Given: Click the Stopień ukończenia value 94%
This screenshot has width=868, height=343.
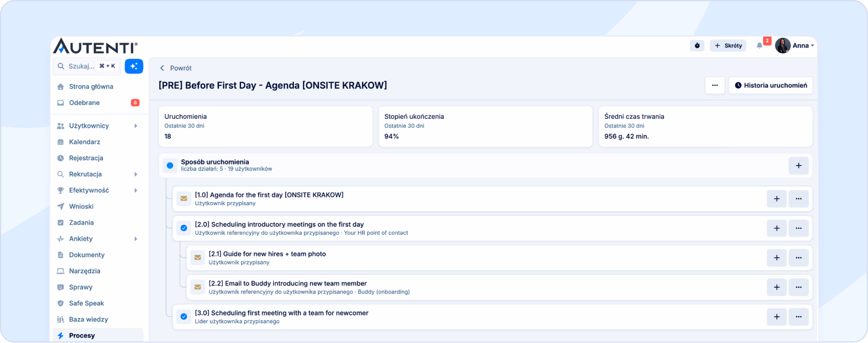Looking at the screenshot, I should click(x=392, y=136).
